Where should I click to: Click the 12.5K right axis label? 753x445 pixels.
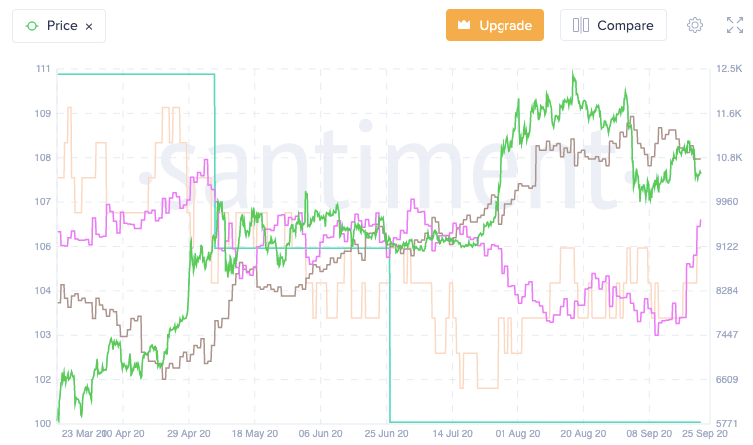[x=727, y=69]
